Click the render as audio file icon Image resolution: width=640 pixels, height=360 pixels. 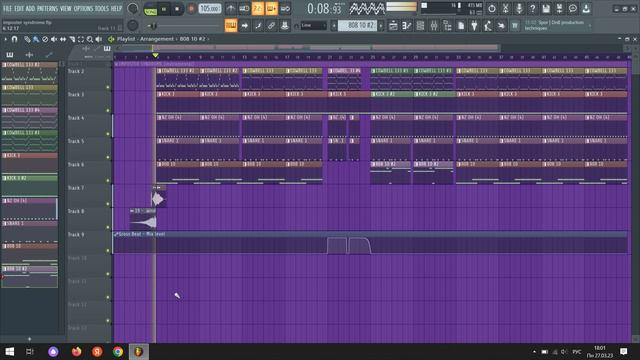tap(559, 9)
